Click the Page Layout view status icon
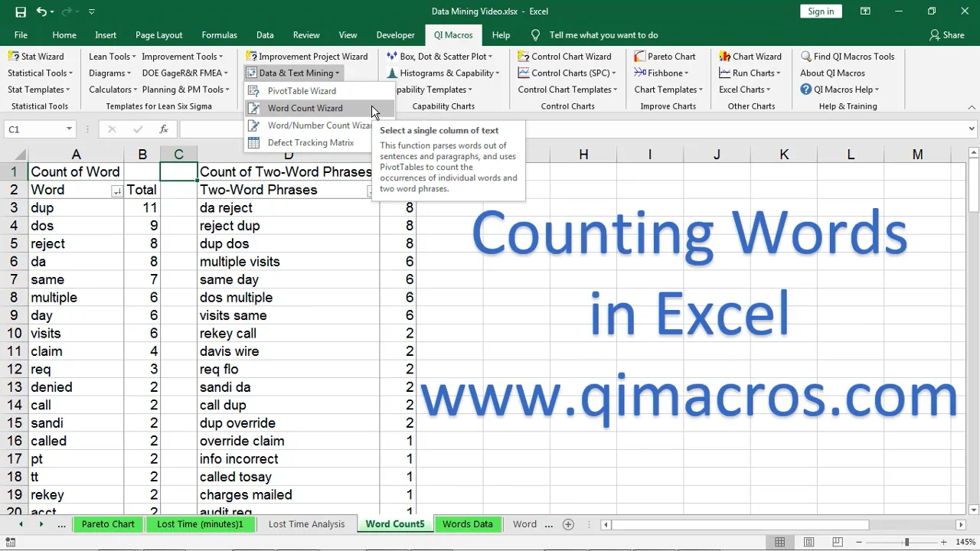Viewport: 980px width, 551px height. point(808,543)
